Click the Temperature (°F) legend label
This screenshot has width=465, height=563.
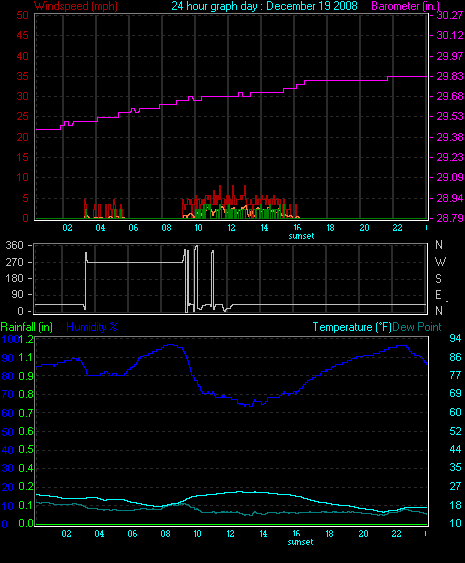pos(352,327)
